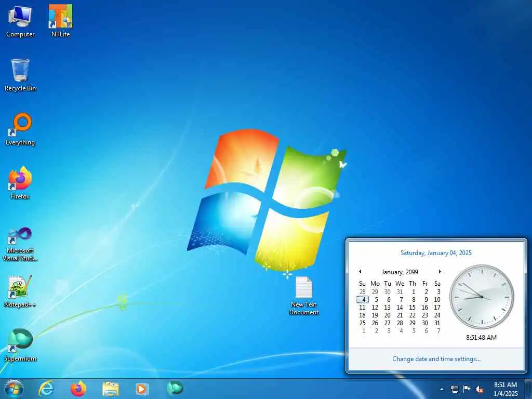The height and width of the screenshot is (399, 532).
Task: Select January 22 in the calendar
Action: point(412,315)
